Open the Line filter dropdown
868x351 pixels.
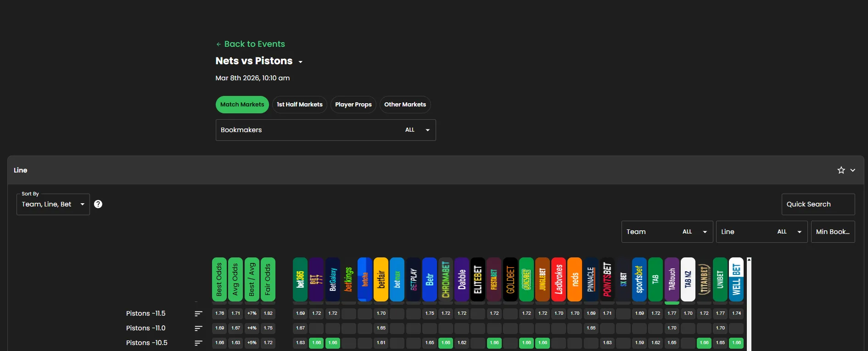[x=762, y=232]
